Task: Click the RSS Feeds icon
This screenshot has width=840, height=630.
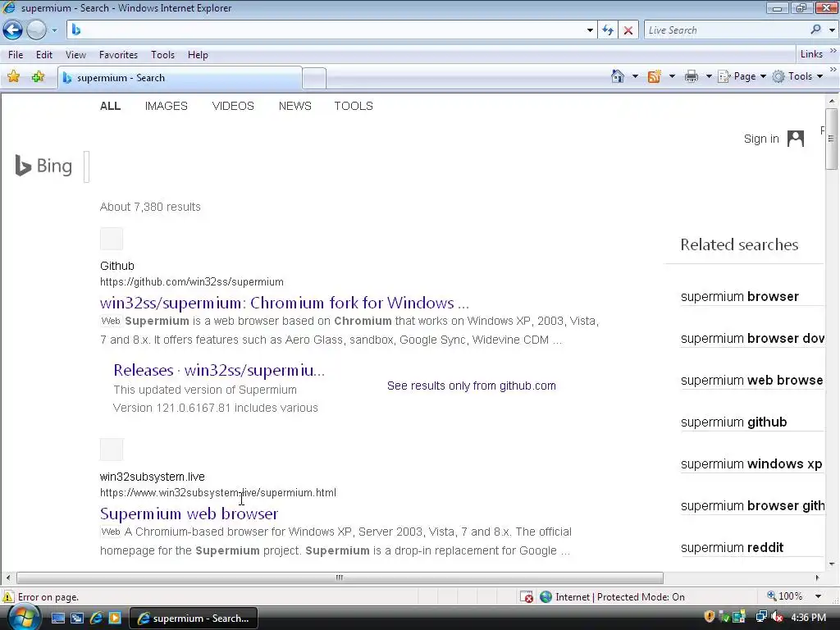Action: pos(654,76)
